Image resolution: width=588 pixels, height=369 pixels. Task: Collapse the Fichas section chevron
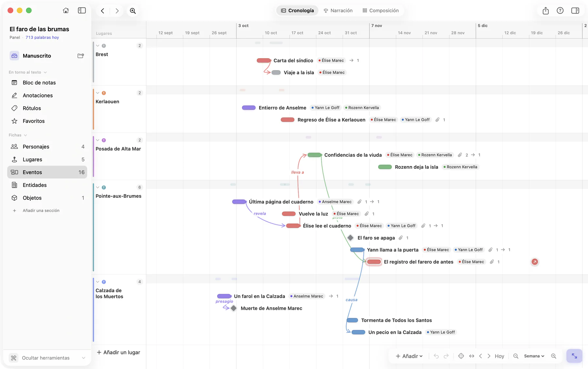(x=25, y=135)
